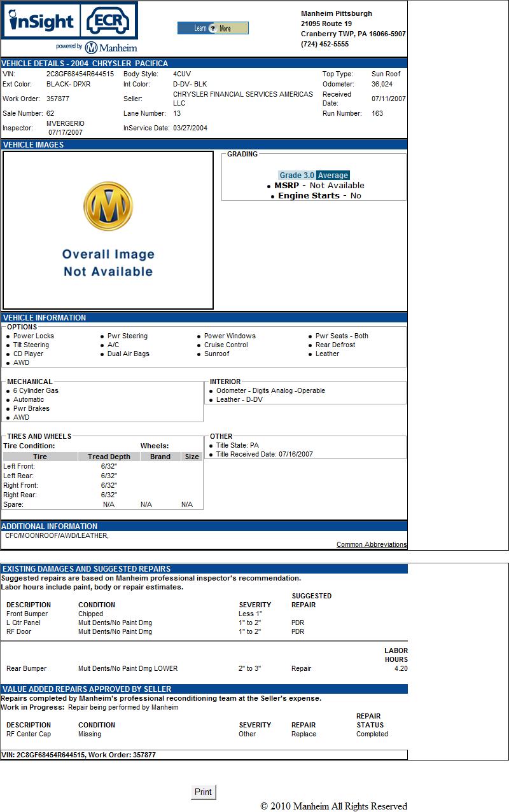Click the Value Added Repairs Approved header
The width and height of the screenshot is (509, 812).
pyautogui.click(x=87, y=689)
